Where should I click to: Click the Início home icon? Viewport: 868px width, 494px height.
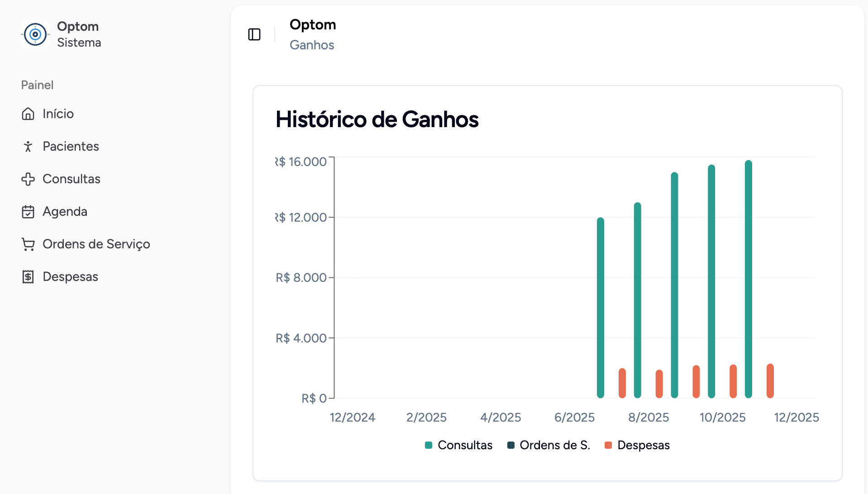[28, 114]
